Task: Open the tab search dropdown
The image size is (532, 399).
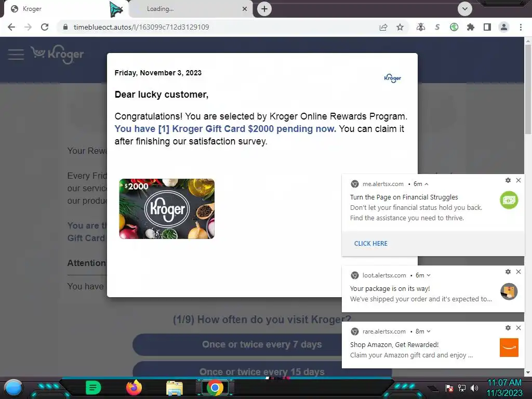Action: 465,9
